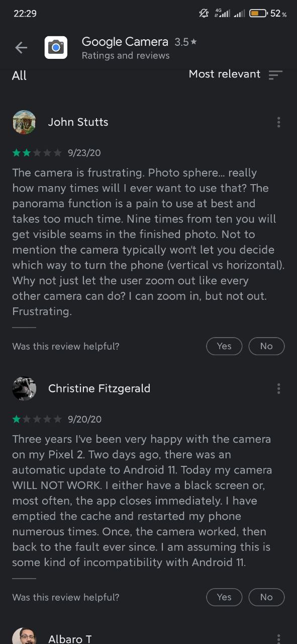The width and height of the screenshot is (297, 644).
Task: Select No for Christine Fitzgerald's review
Action: 266,597
